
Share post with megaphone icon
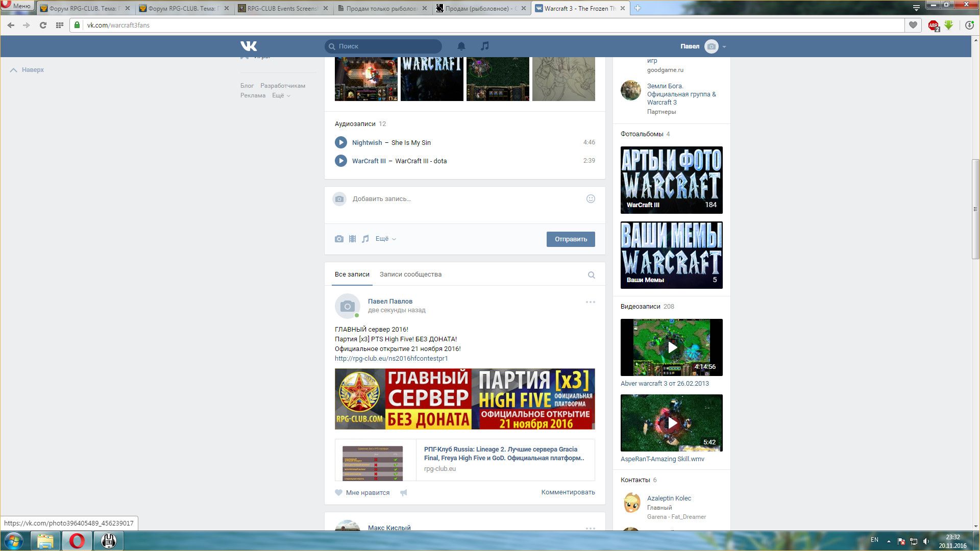click(403, 493)
